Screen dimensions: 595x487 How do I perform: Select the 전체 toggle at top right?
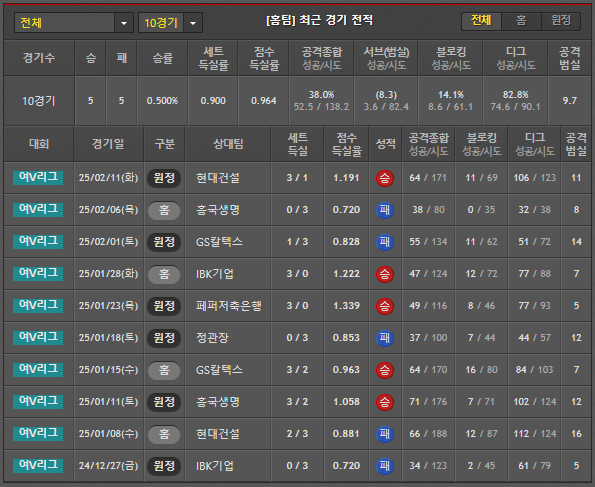click(x=481, y=21)
